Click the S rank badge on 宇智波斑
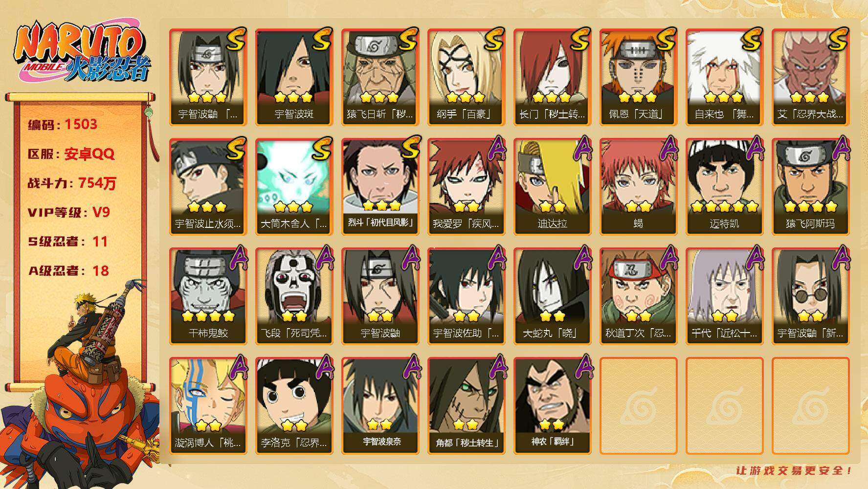The width and height of the screenshot is (868, 489). [x=321, y=39]
